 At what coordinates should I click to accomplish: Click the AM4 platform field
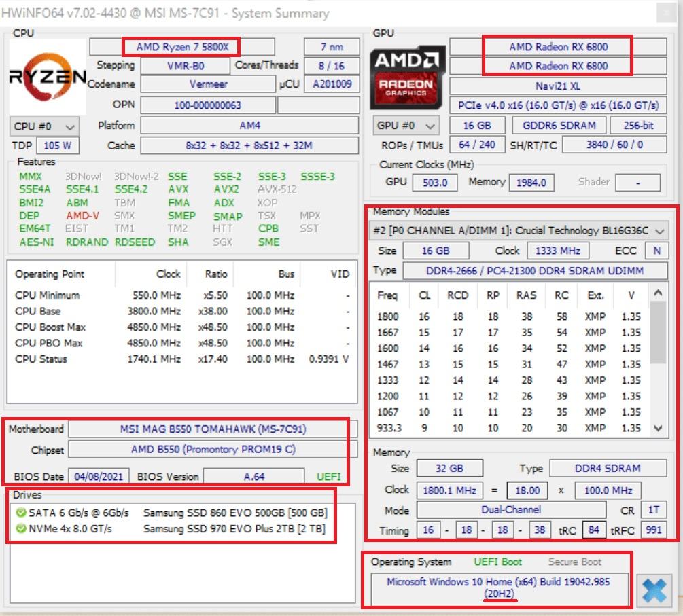tap(249, 126)
